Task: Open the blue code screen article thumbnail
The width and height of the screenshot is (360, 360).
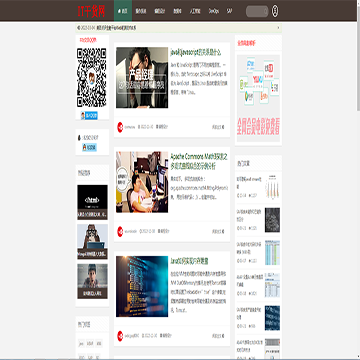Action: [142, 286]
